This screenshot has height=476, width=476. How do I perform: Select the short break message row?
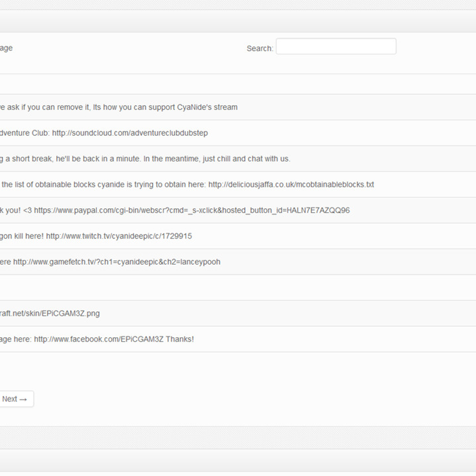[238, 159]
